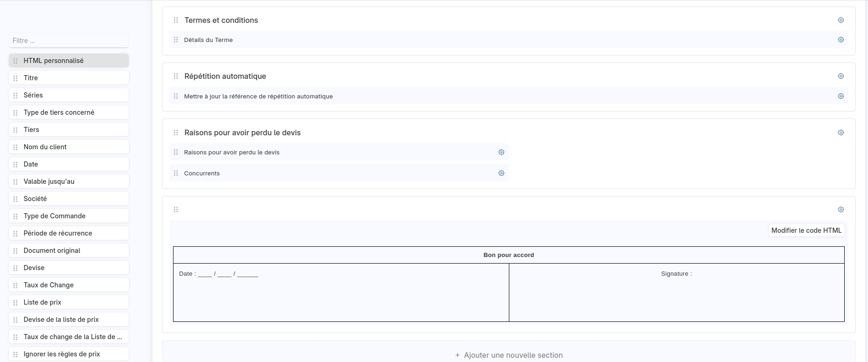Screen dimensions: 868x362
Task: Select HTML personnalisé in the field list
Action: 69,61
